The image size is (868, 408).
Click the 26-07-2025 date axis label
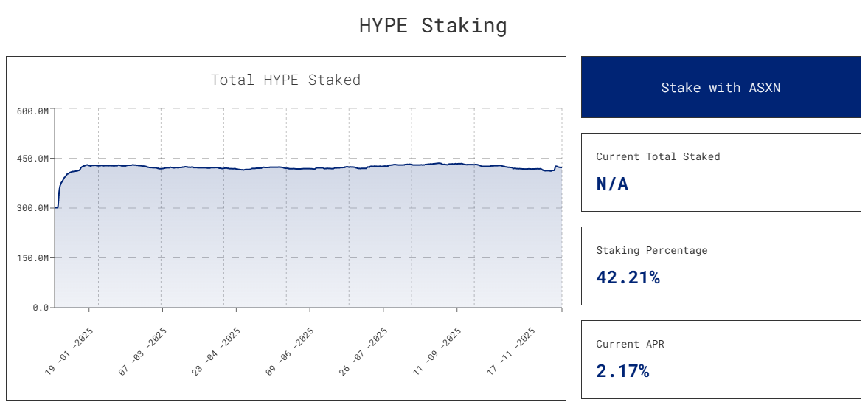click(364, 352)
